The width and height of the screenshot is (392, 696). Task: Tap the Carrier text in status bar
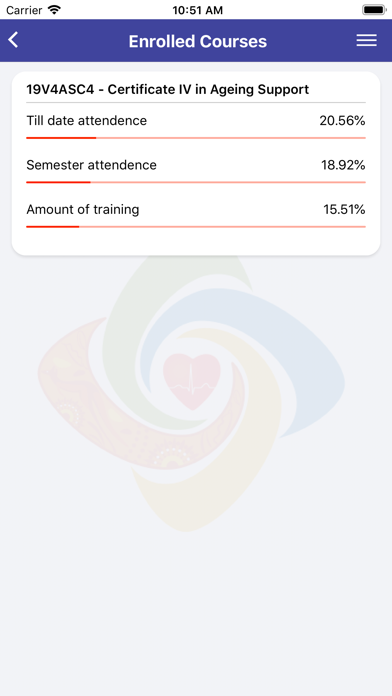pos(24,10)
